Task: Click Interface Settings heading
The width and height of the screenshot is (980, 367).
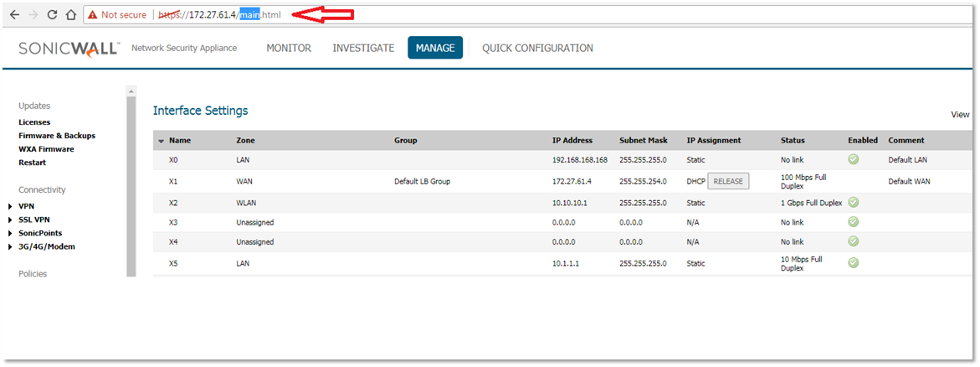Action: pyautogui.click(x=201, y=111)
